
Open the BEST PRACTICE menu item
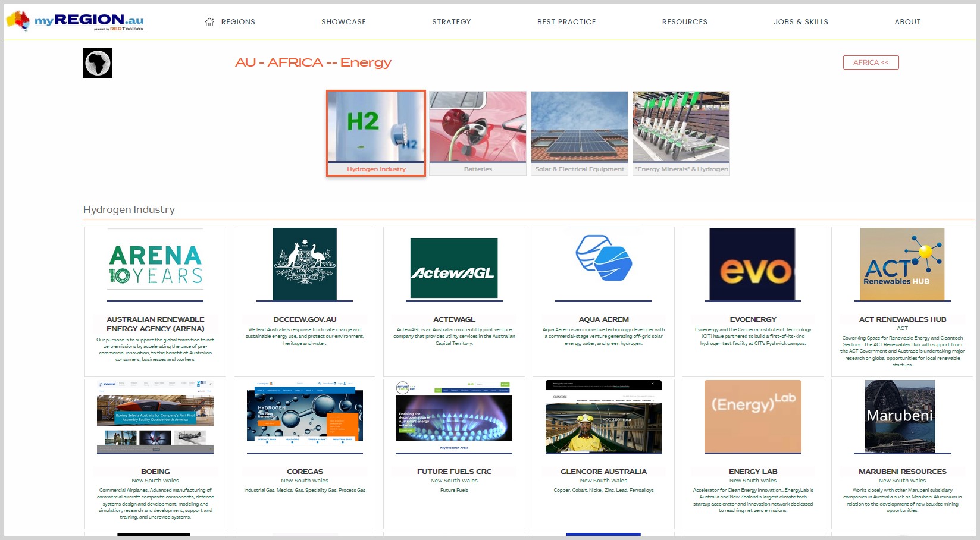coord(566,22)
